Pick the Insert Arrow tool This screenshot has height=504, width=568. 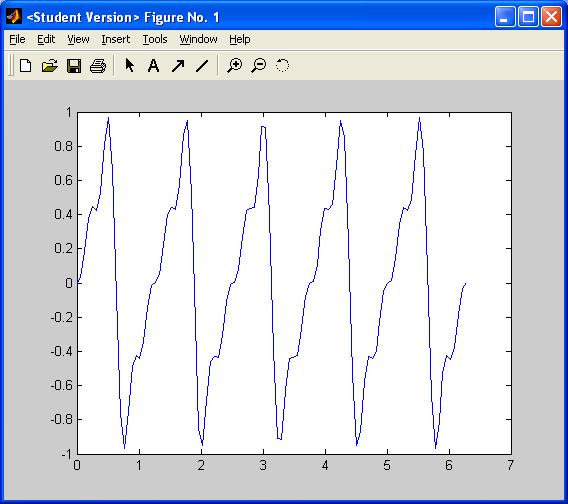click(178, 66)
